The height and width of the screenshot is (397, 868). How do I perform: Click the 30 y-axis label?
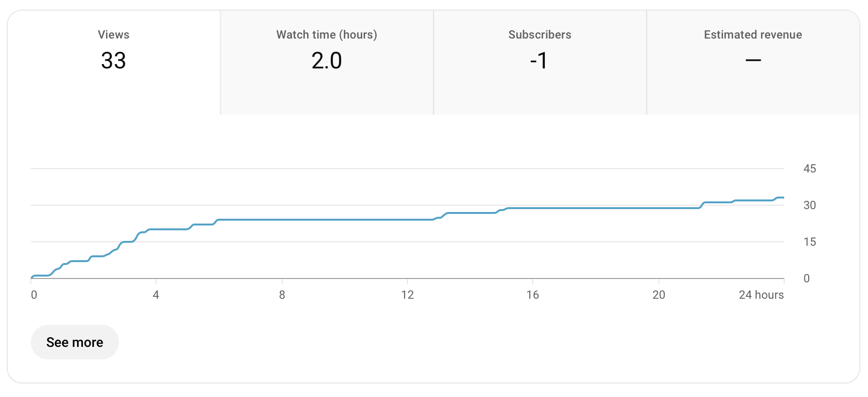click(x=810, y=205)
